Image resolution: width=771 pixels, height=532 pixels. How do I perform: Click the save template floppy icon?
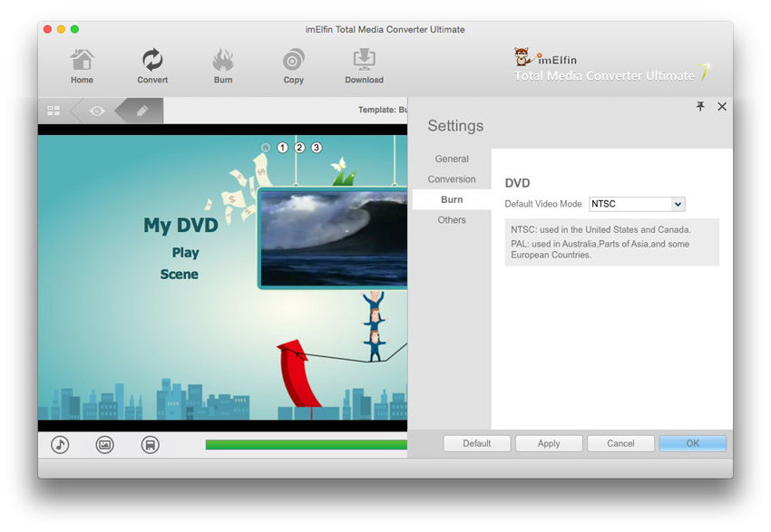coord(150,445)
